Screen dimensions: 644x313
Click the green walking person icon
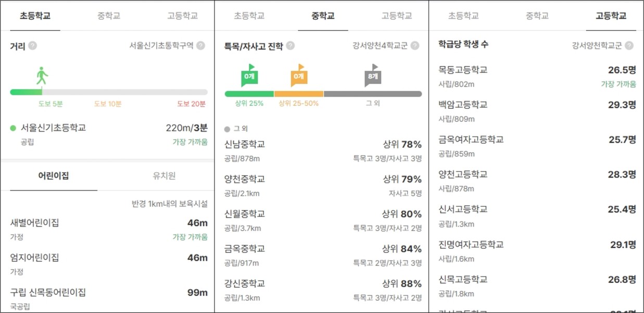pyautogui.click(x=42, y=76)
